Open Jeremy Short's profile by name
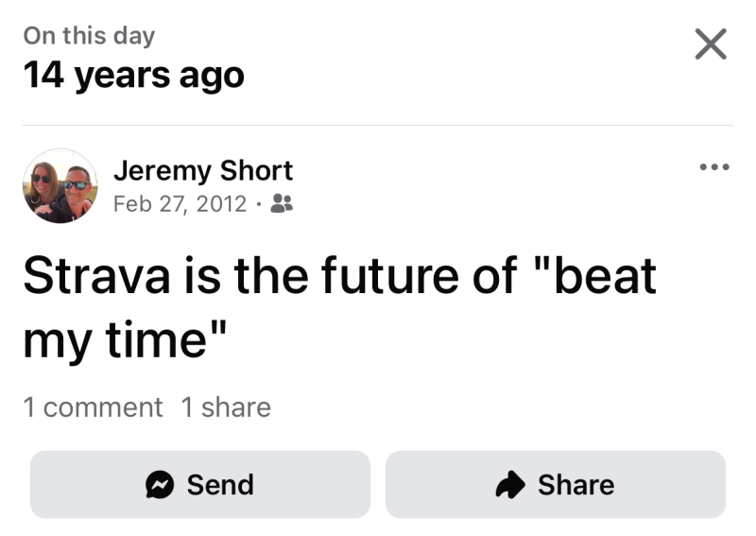 click(202, 171)
